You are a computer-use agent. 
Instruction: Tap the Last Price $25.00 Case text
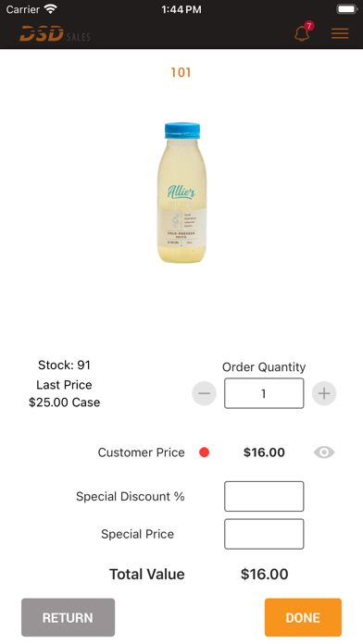[x=65, y=393]
